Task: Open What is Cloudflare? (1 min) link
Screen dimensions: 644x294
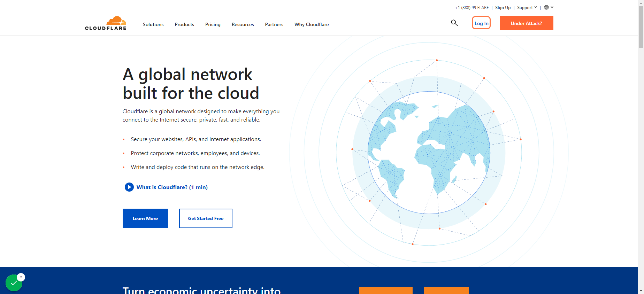Action: tap(172, 187)
